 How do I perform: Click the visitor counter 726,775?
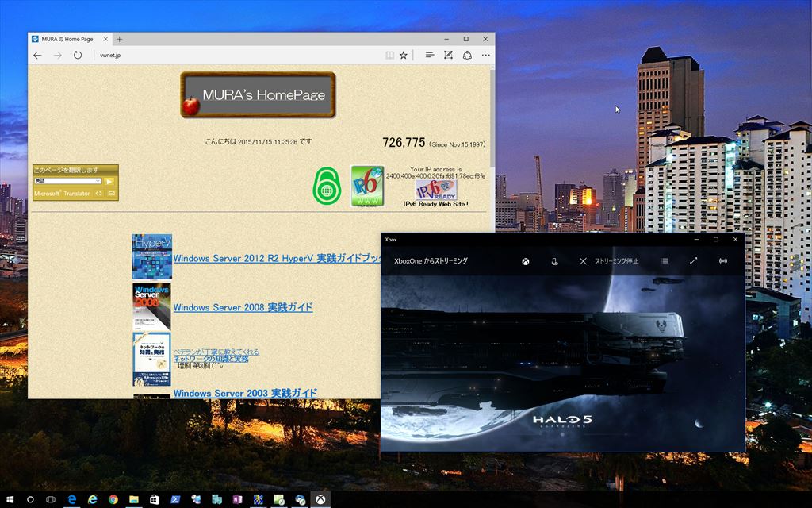tap(404, 143)
